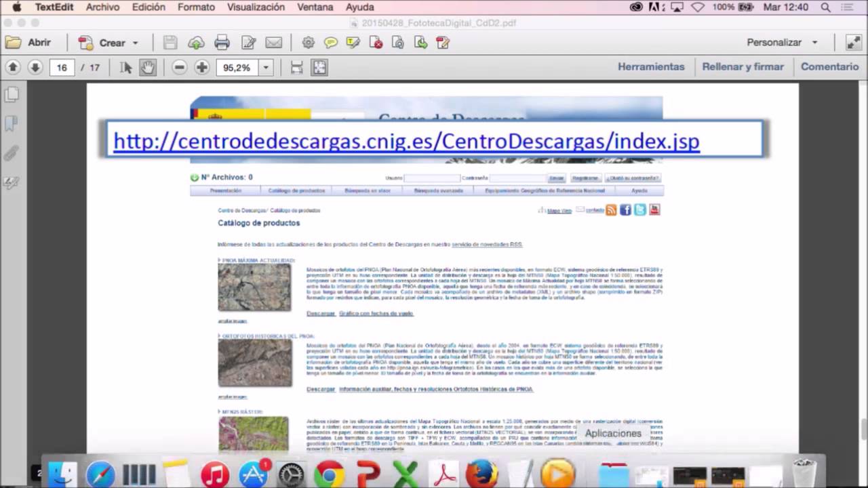Choose the arrow selection tool
This screenshot has height=488, width=868.
click(126, 67)
